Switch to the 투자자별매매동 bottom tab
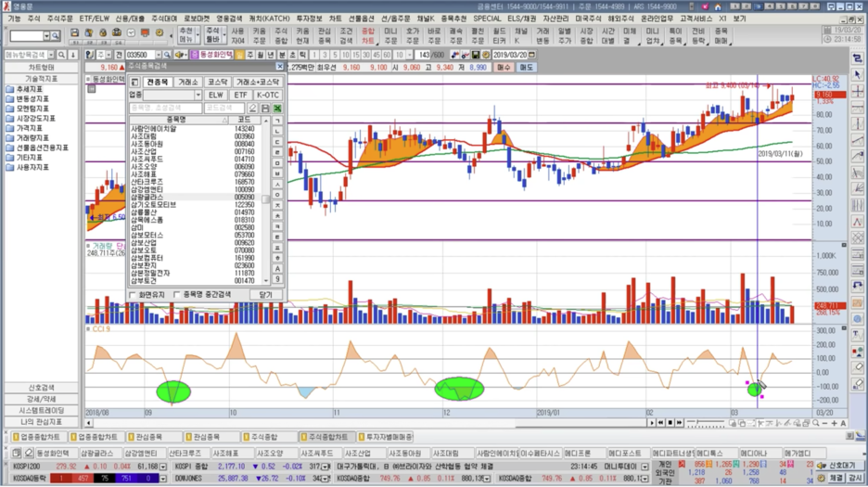The image size is (868, 487). 385,437
